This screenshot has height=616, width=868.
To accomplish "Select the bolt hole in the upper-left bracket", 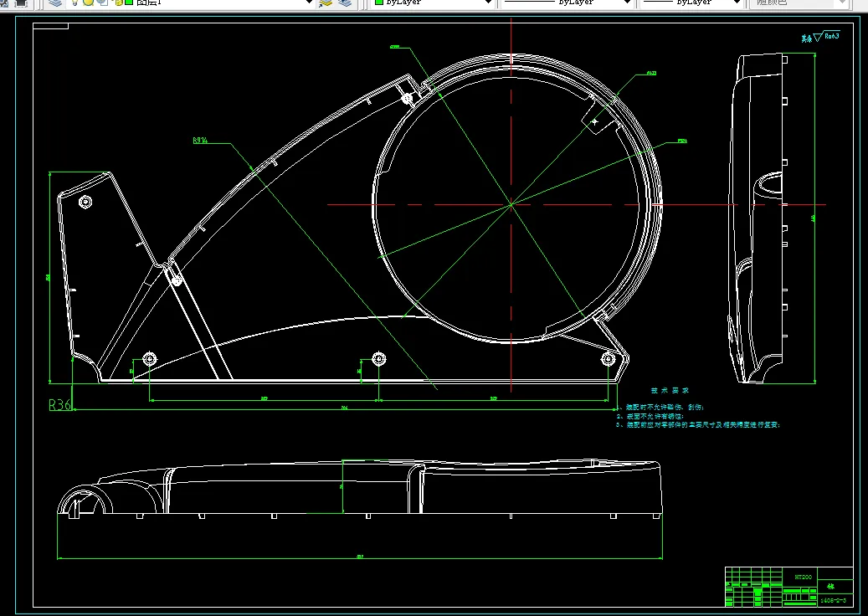I will click(85, 202).
